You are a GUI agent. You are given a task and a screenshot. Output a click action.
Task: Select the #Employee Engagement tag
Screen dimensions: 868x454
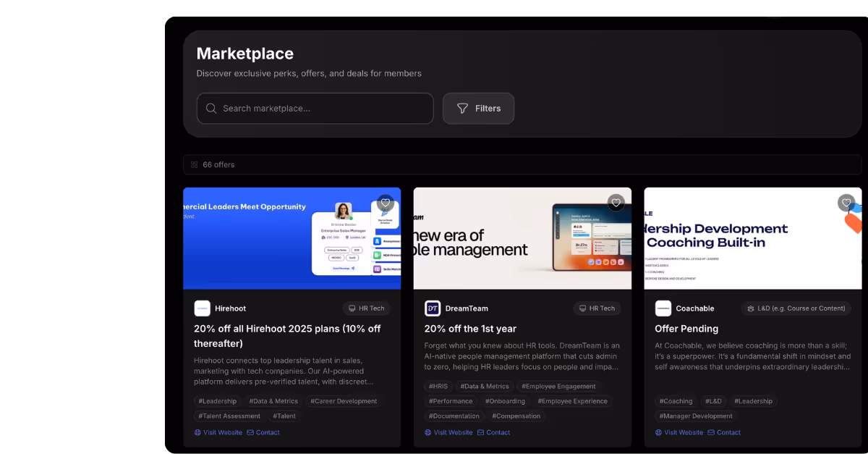tap(559, 387)
